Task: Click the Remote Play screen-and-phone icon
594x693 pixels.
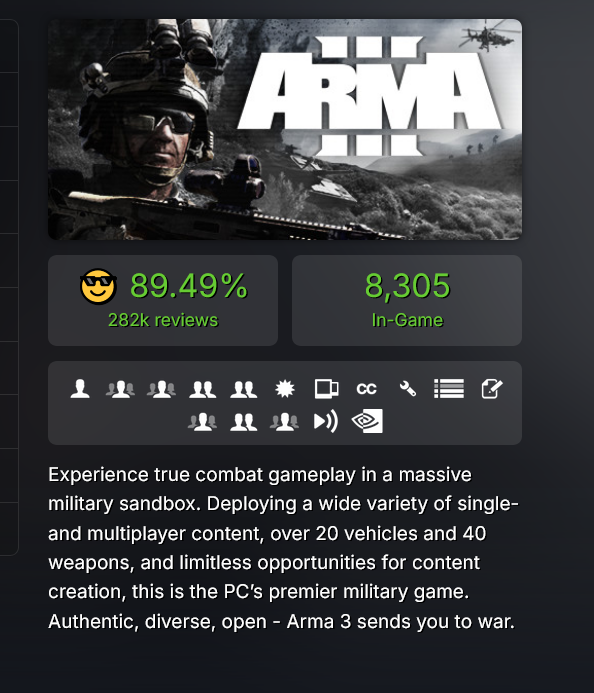Action: click(326, 389)
